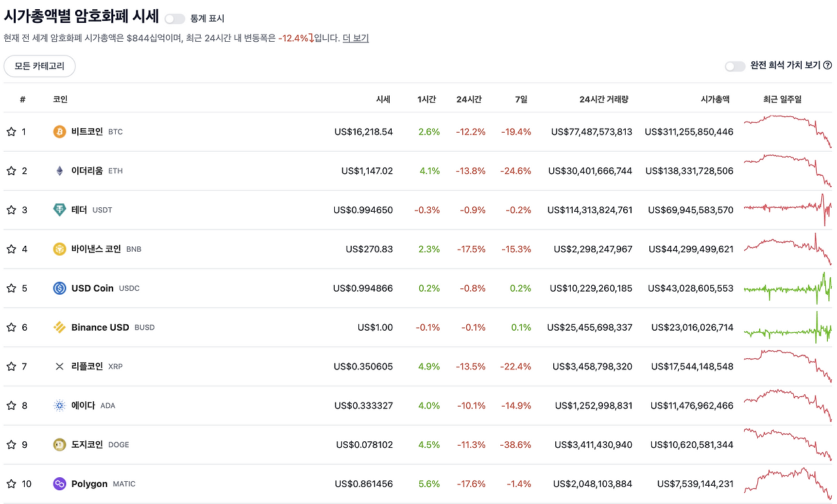Image resolution: width=837 pixels, height=504 pixels.
Task: Click the purple Polygon logo
Action: click(x=60, y=484)
